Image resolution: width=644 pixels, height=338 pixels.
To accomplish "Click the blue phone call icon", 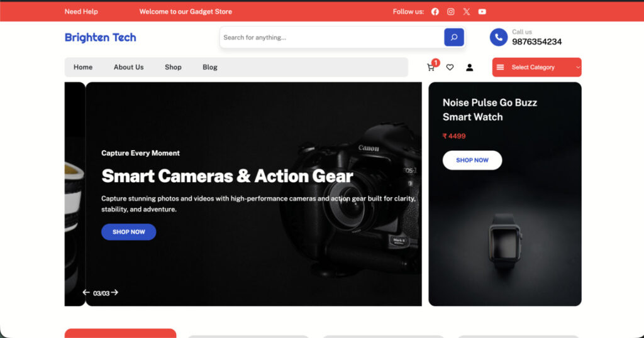I will coord(498,37).
